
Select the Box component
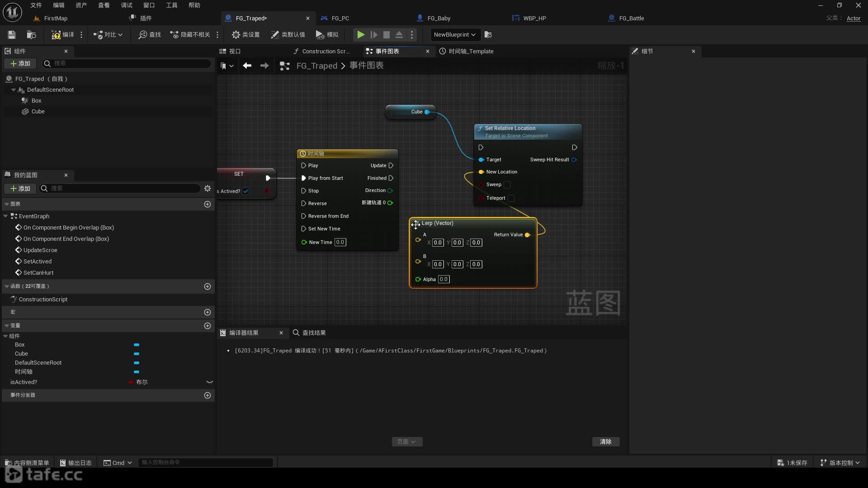[x=36, y=101]
